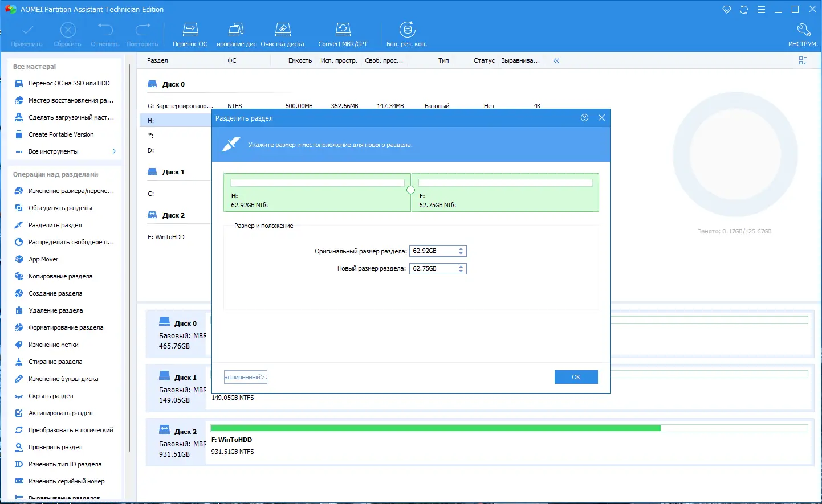This screenshot has width=822, height=504.
Task: Click the split handle between H: and E:
Action: click(x=410, y=190)
